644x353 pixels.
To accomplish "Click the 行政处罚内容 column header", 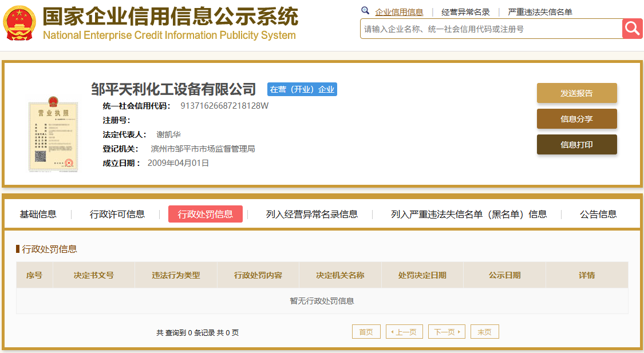I will pyautogui.click(x=258, y=275).
